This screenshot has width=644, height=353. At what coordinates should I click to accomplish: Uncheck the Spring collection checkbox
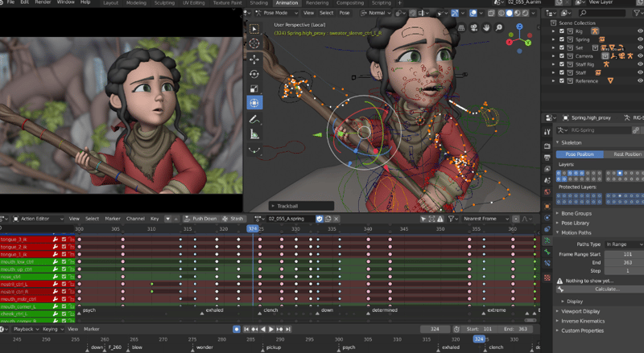(x=562, y=39)
